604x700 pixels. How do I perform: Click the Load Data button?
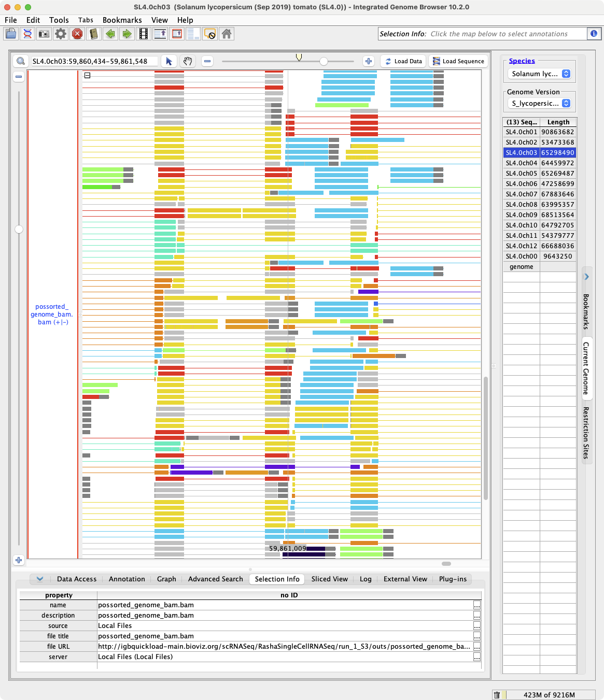(x=403, y=61)
